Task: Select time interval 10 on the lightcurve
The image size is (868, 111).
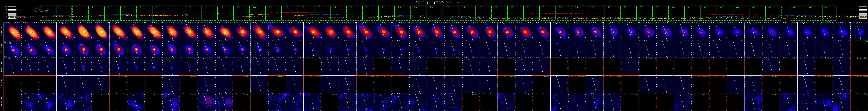Action: [193, 13]
